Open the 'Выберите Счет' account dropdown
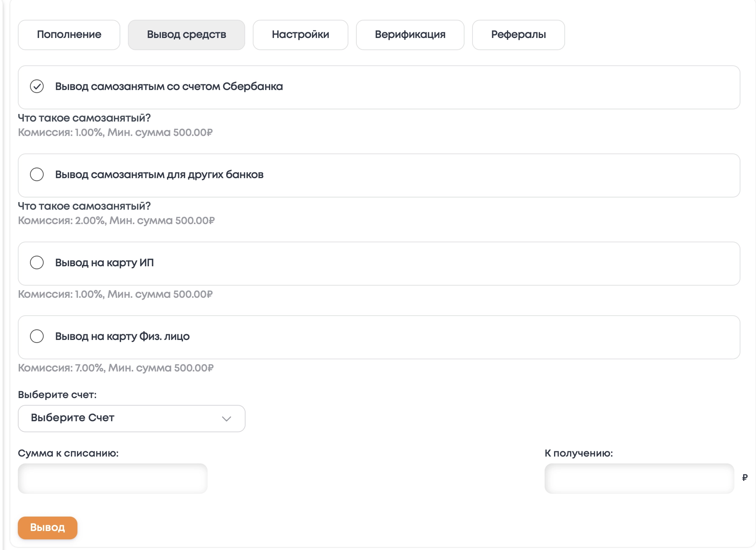This screenshot has width=756, height=550. (x=131, y=419)
